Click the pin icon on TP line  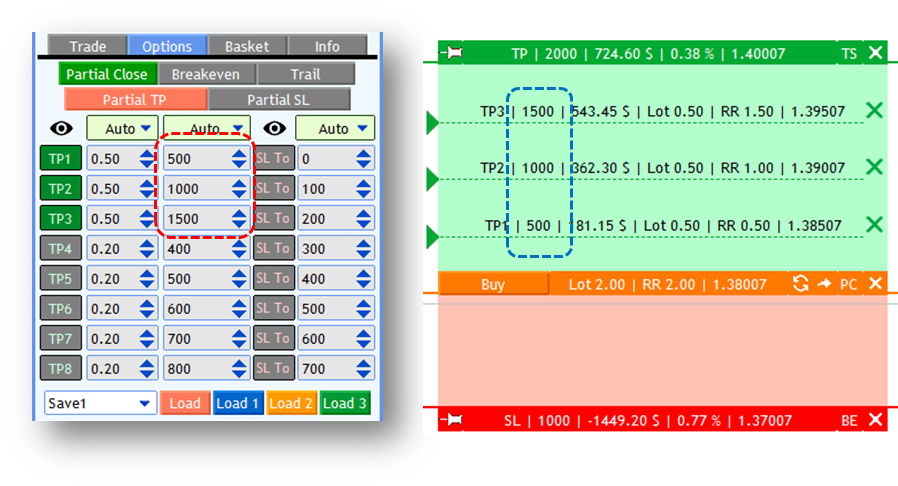pos(452,53)
